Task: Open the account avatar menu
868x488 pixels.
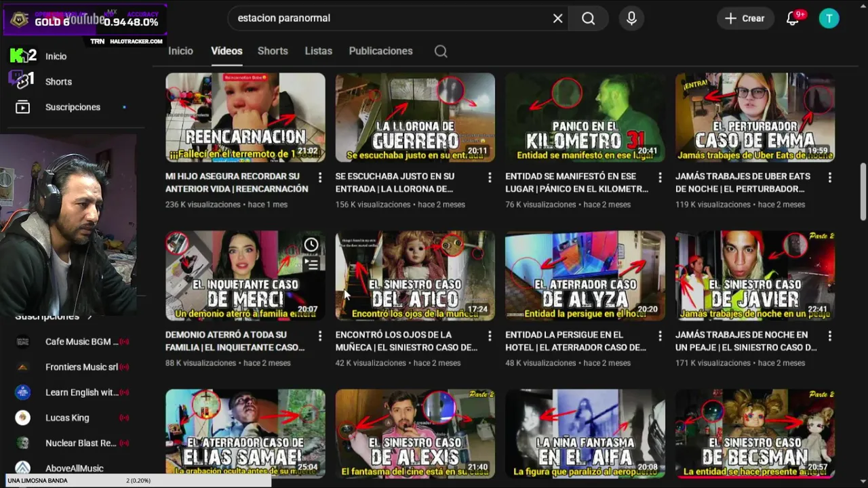Action: click(829, 18)
